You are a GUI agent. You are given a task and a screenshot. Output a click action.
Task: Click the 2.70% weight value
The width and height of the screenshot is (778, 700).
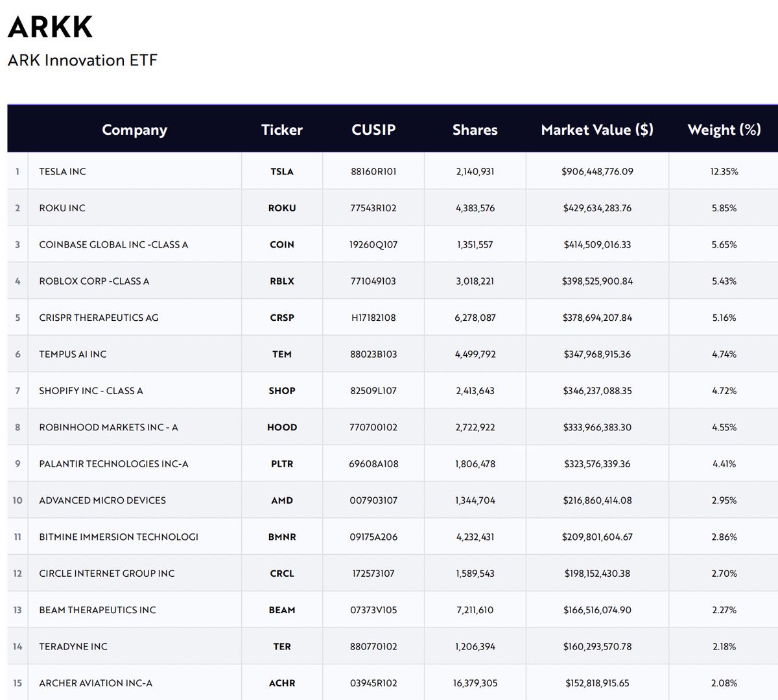(x=724, y=573)
